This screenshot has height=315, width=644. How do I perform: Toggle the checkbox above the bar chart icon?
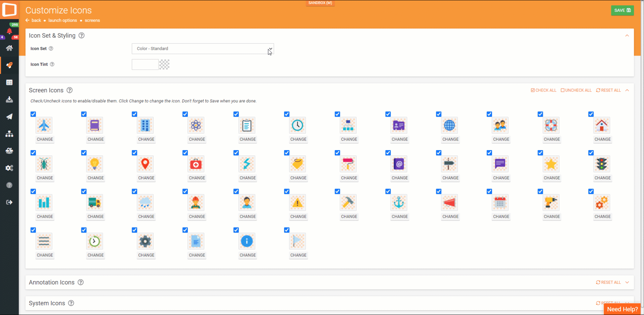33,191
